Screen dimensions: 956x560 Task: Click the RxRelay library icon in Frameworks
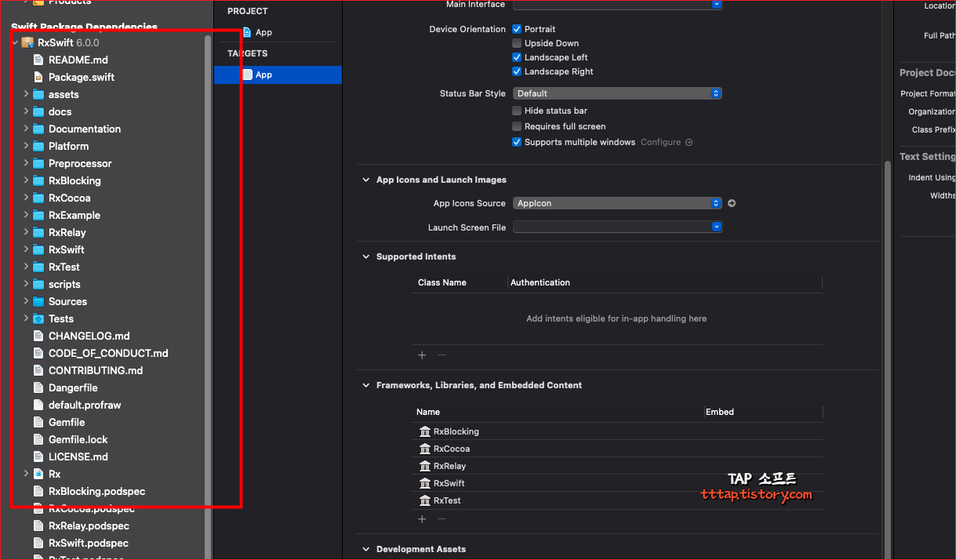click(425, 466)
